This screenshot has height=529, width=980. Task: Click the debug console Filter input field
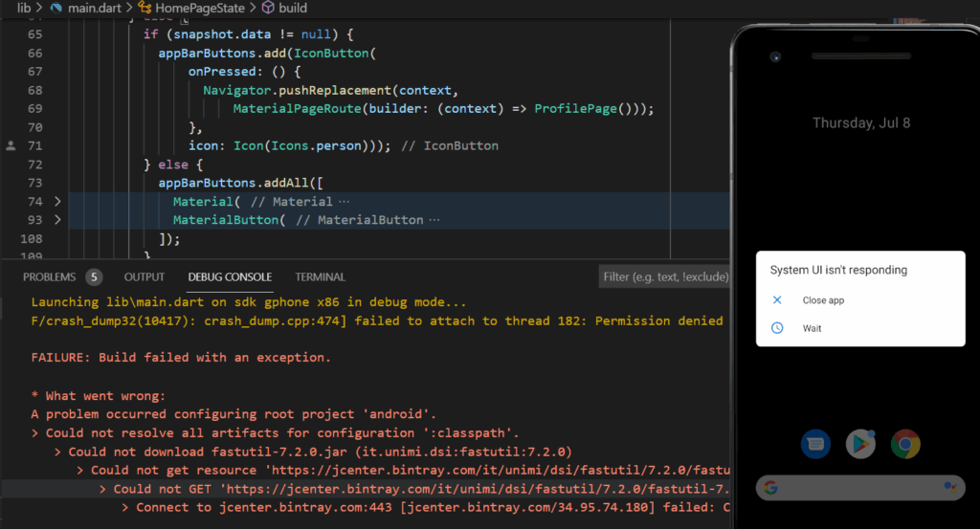[x=661, y=277]
